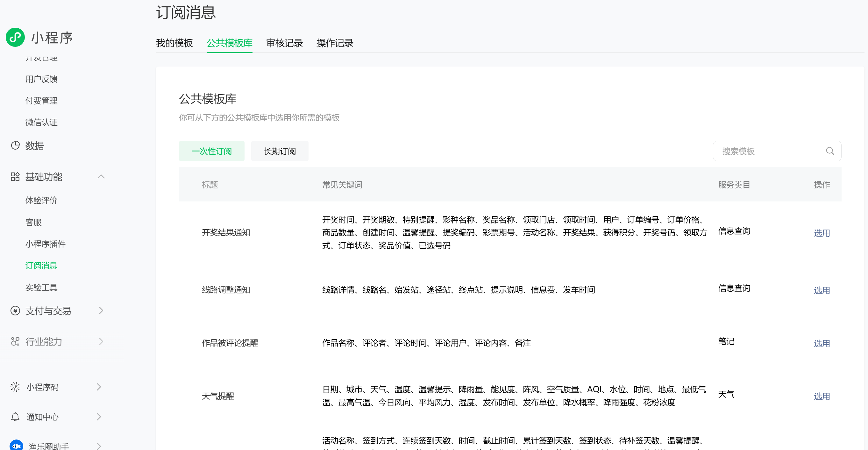
Task: Expand the 通知中心 section arrow
Action: 99,417
